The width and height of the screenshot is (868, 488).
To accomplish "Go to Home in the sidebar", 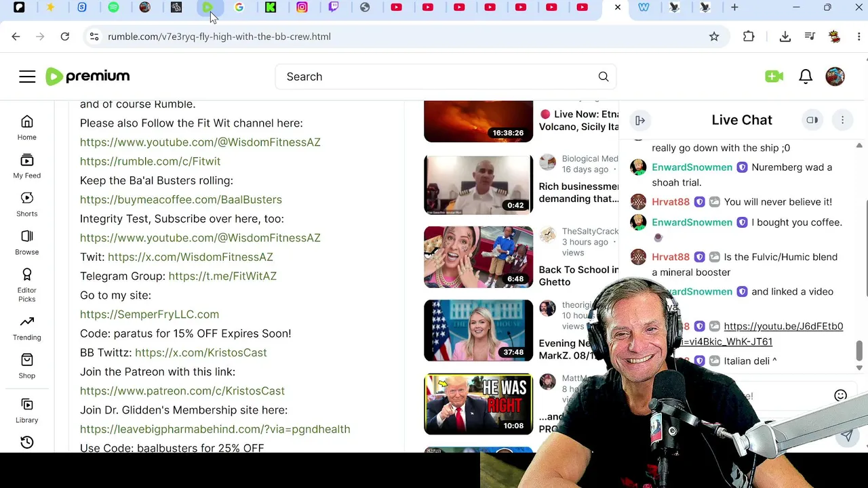I will (27, 127).
